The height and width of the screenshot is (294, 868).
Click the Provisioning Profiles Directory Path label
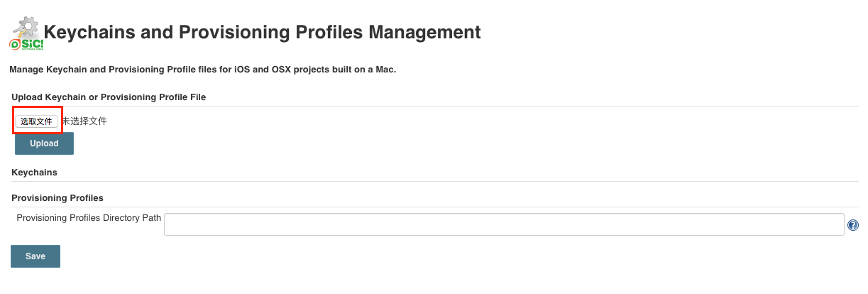click(89, 218)
